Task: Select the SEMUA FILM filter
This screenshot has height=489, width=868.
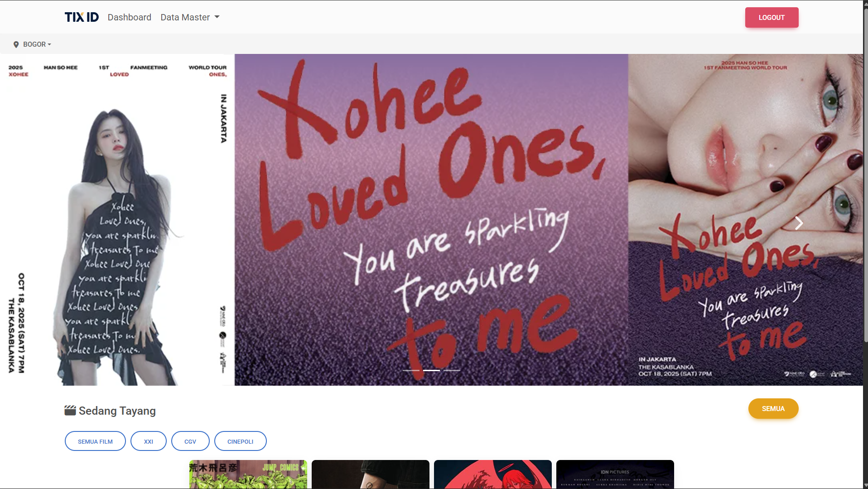Action: [x=95, y=441]
